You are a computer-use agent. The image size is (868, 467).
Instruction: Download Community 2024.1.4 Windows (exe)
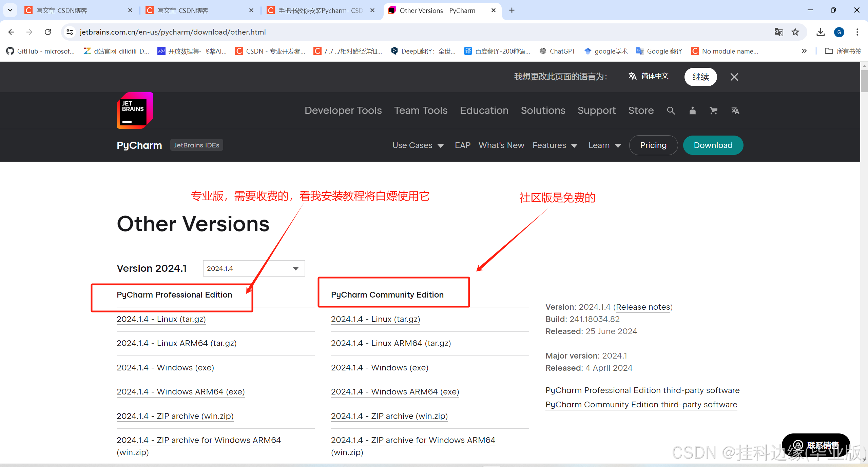pos(380,368)
